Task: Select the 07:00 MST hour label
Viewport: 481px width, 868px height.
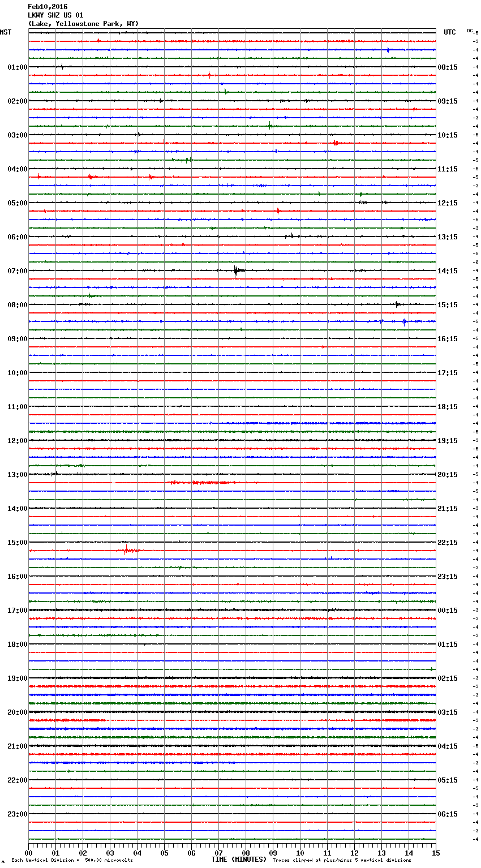Action: pyautogui.click(x=18, y=271)
